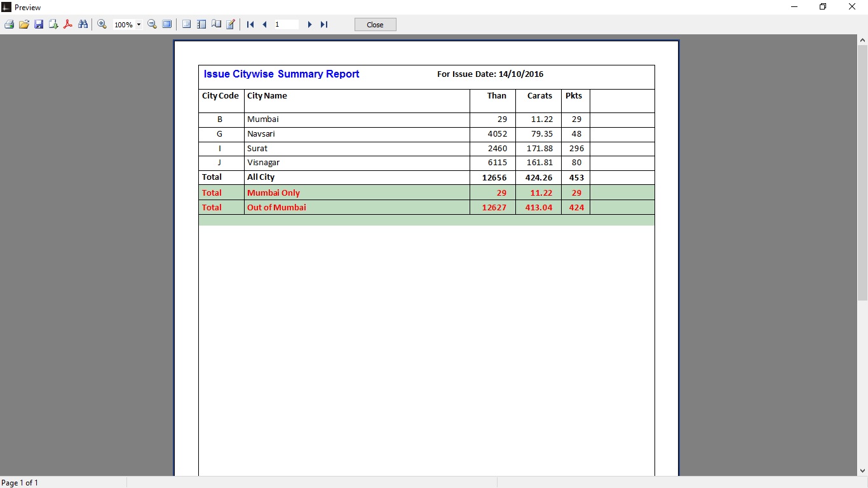
Task: Select the Visnagar city name cell
Action: [357, 163]
